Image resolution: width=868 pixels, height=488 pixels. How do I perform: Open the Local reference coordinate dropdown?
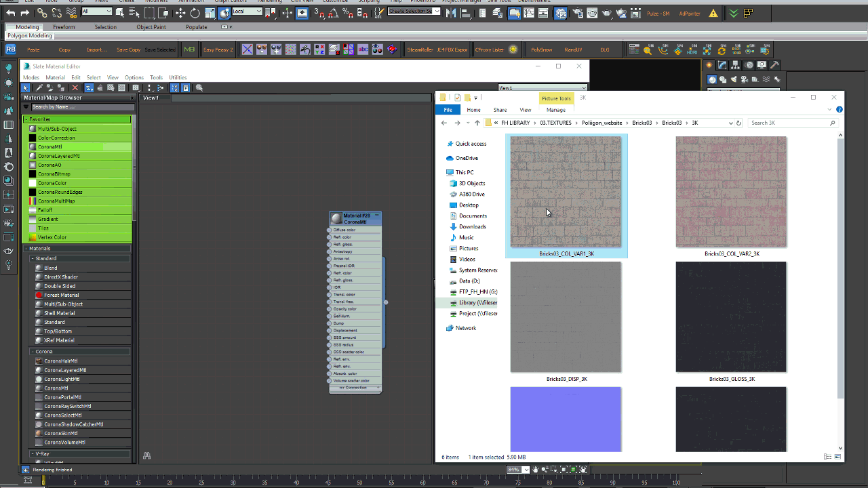[x=248, y=12]
